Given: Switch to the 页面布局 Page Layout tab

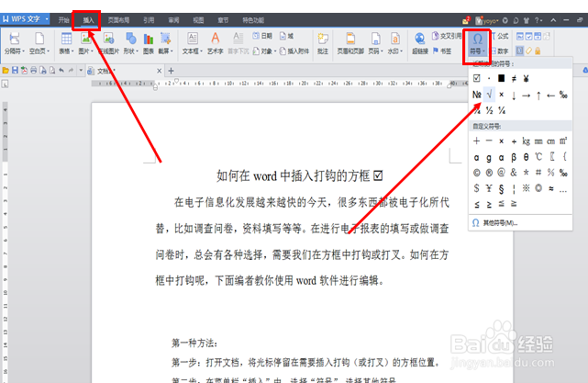Looking at the screenshot, I should (x=118, y=20).
